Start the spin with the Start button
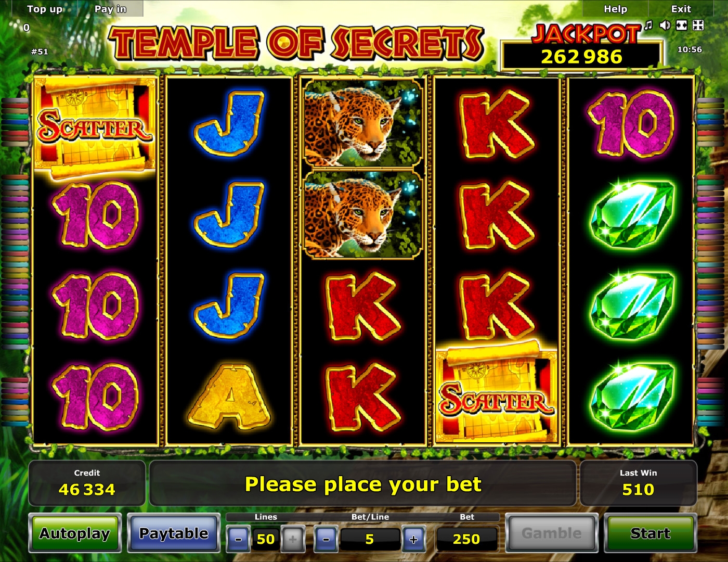The height and width of the screenshot is (562, 728). pyautogui.click(x=650, y=533)
